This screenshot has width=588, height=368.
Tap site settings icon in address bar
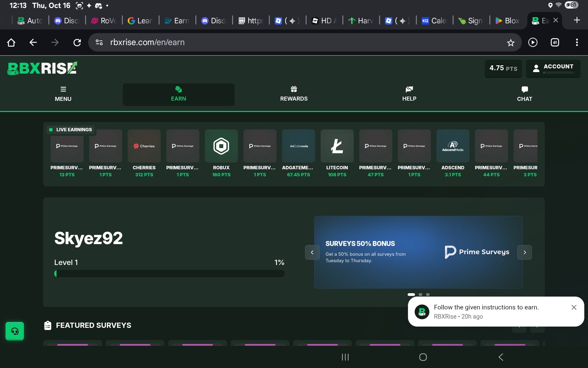coord(99,42)
